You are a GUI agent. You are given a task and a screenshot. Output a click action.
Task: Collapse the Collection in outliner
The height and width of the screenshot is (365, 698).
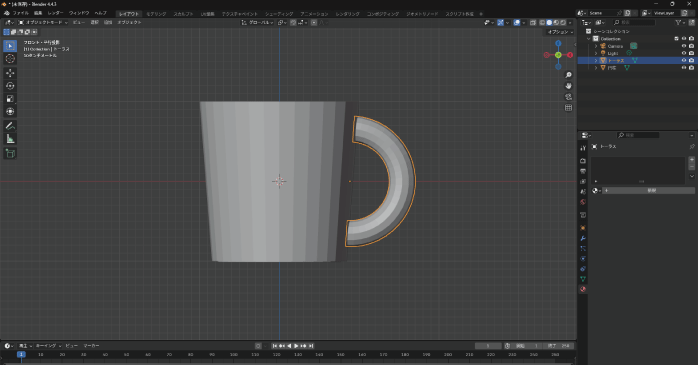589,39
